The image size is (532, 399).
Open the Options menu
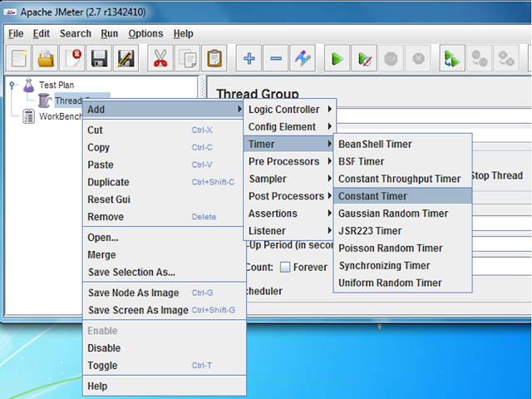tap(145, 33)
